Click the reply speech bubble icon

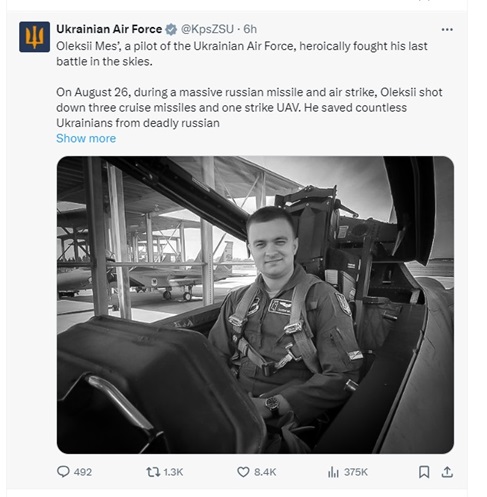tap(63, 472)
